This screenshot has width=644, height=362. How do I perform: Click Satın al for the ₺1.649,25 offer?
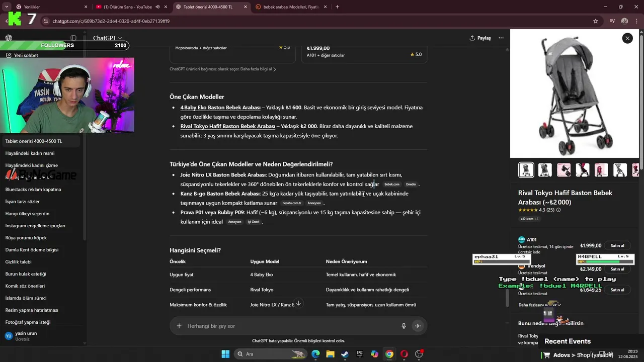pos(617,290)
